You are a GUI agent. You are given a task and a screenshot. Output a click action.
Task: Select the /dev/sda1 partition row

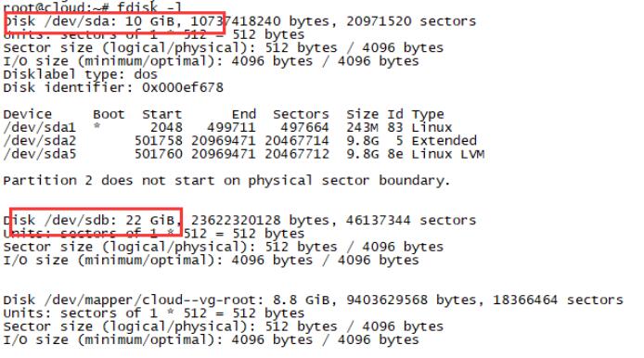tap(227, 127)
